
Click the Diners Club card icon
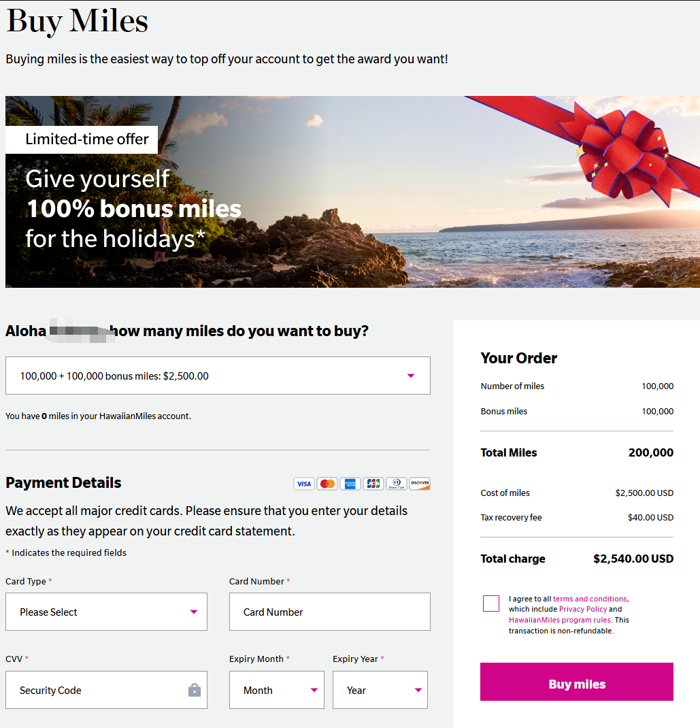pos(397,484)
